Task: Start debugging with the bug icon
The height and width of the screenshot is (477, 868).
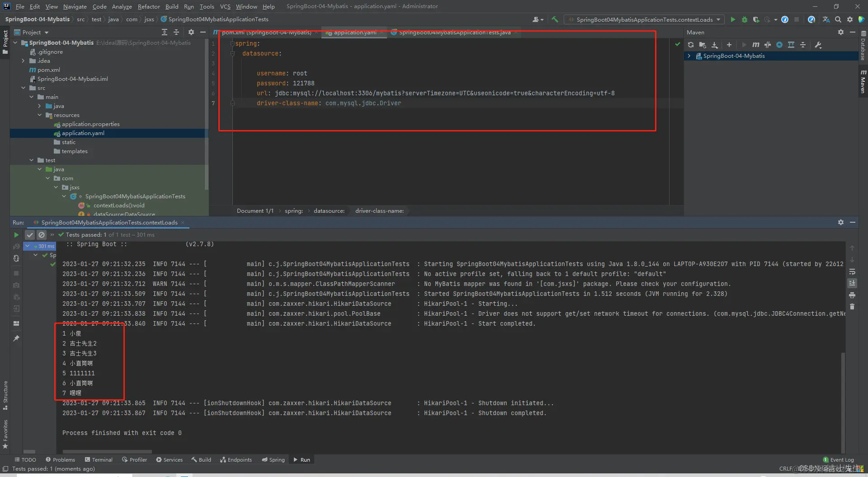Action: click(x=745, y=19)
